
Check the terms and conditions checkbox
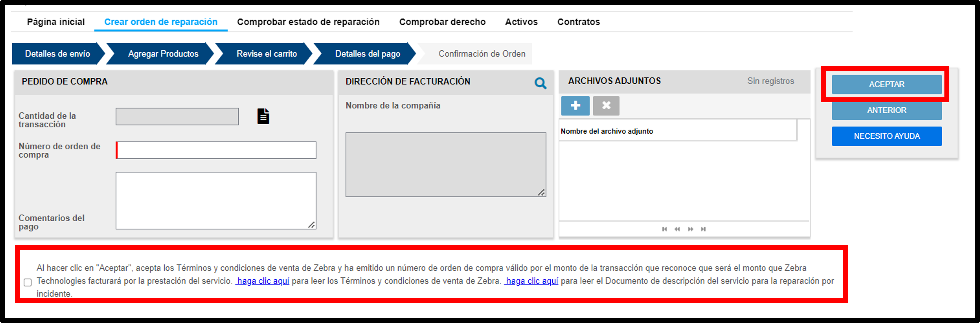point(28,282)
